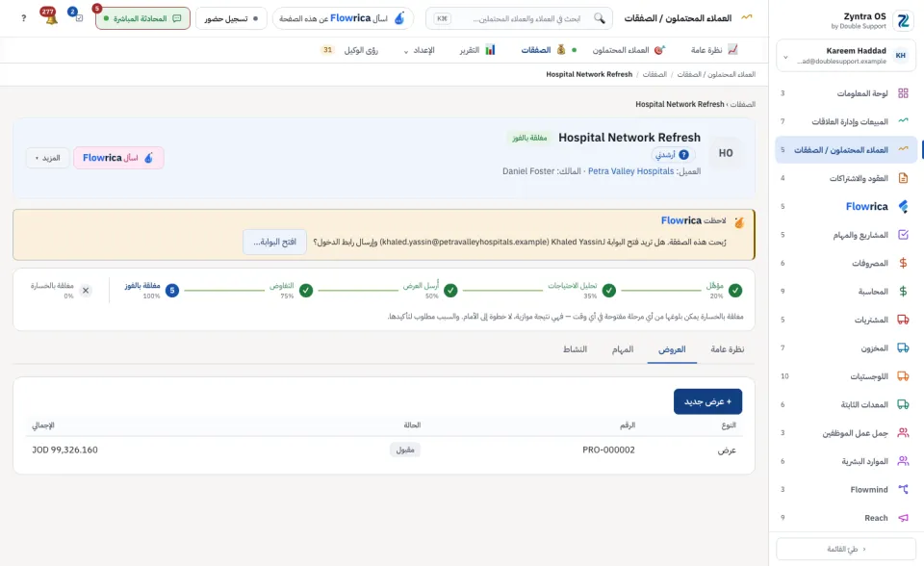This screenshot has width=924, height=566.
Task: Click اسأل Flowrica عن هذه الصفحة button
Action: pos(343,18)
